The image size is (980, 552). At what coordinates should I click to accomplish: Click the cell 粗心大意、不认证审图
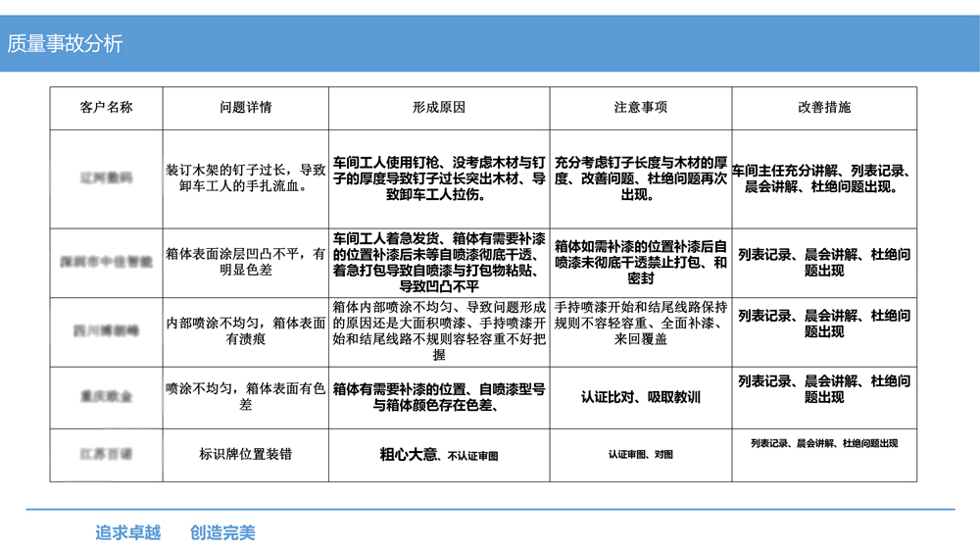tap(439, 455)
